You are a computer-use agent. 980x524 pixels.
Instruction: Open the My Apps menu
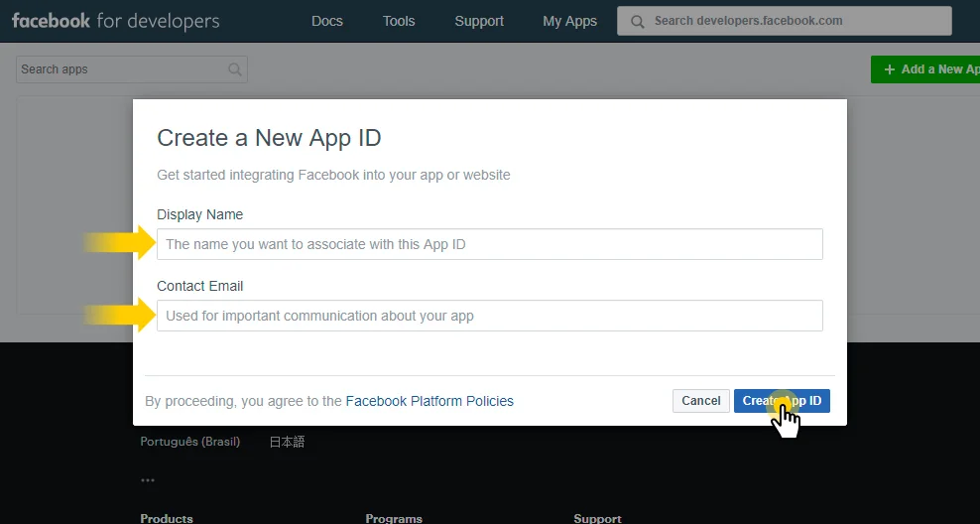(570, 21)
